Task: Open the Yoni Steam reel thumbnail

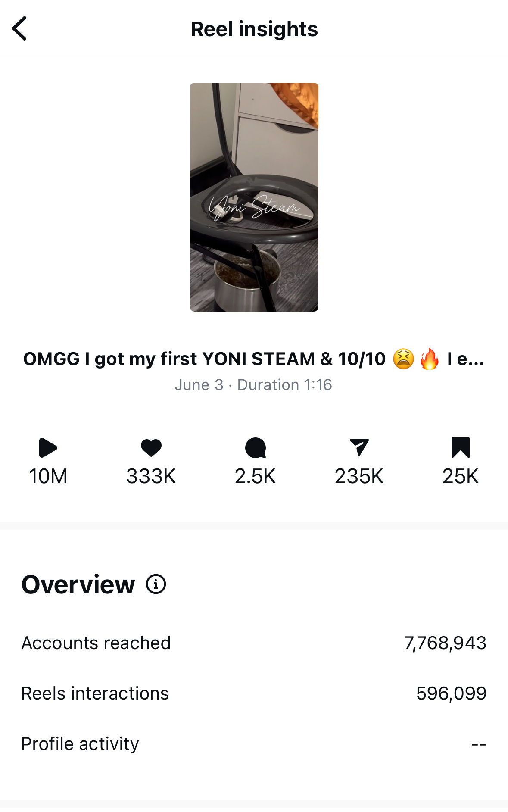Action: click(x=254, y=197)
